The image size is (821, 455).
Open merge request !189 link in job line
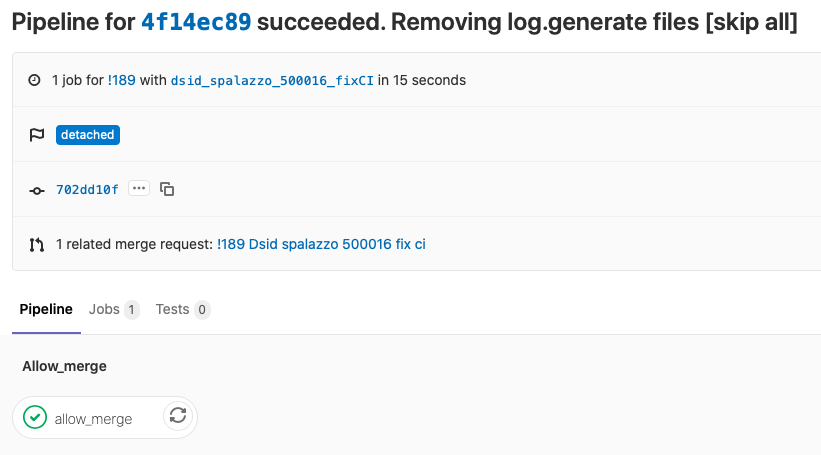(x=121, y=80)
